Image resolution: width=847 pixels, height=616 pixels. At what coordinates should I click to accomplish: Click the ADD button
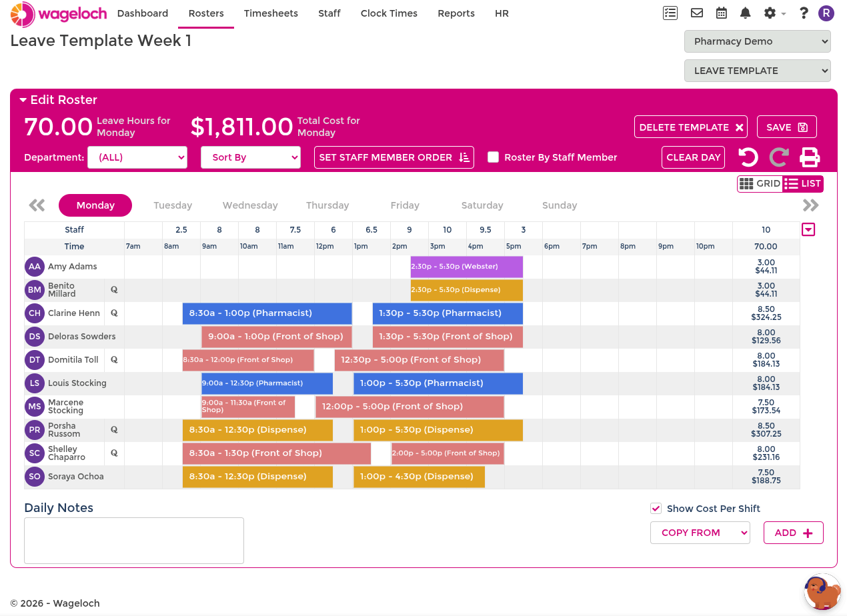coord(794,533)
